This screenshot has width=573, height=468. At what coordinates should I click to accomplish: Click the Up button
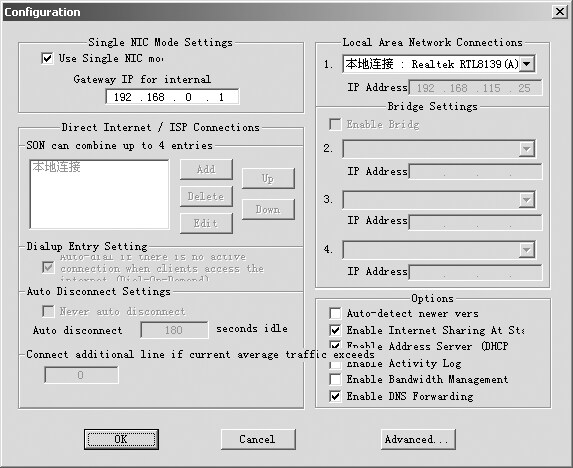coord(268,178)
